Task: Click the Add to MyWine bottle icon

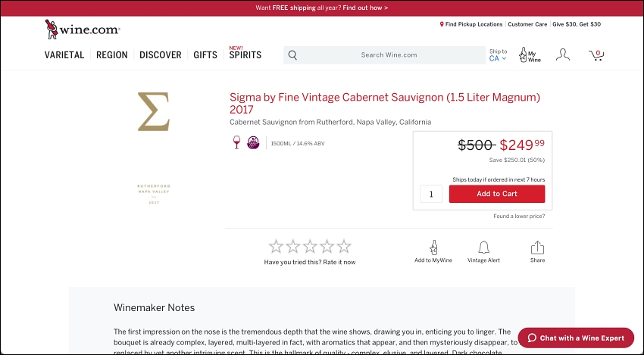Action: [433, 248]
